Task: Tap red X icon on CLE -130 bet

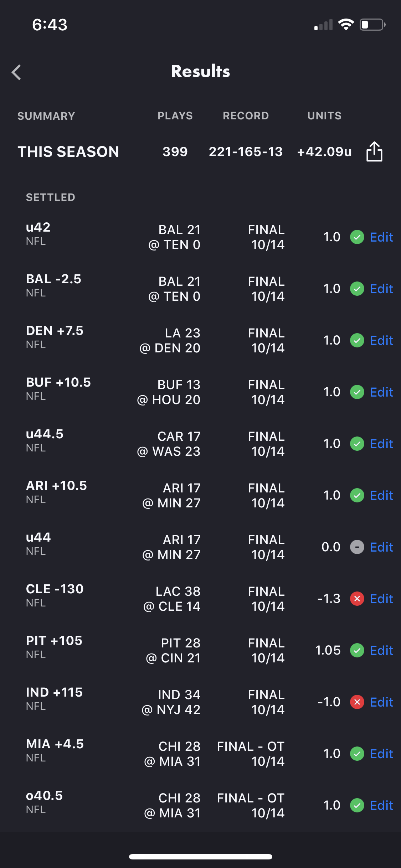Action: 357,599
